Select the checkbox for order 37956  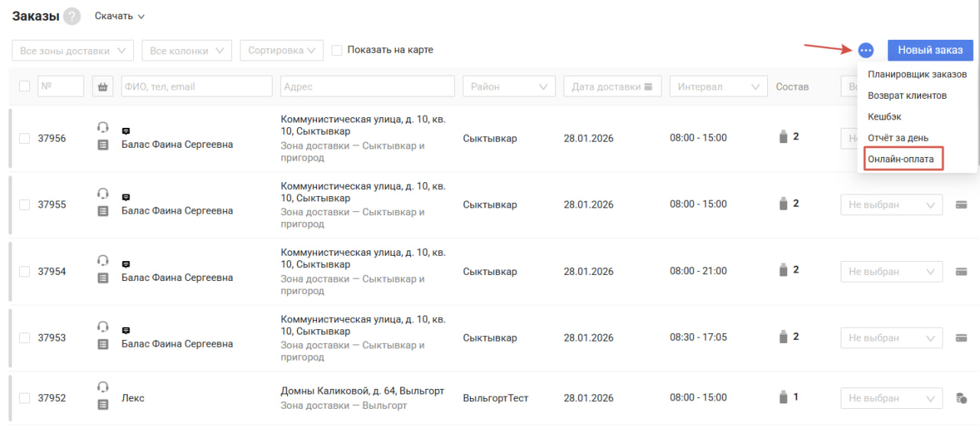point(24,139)
